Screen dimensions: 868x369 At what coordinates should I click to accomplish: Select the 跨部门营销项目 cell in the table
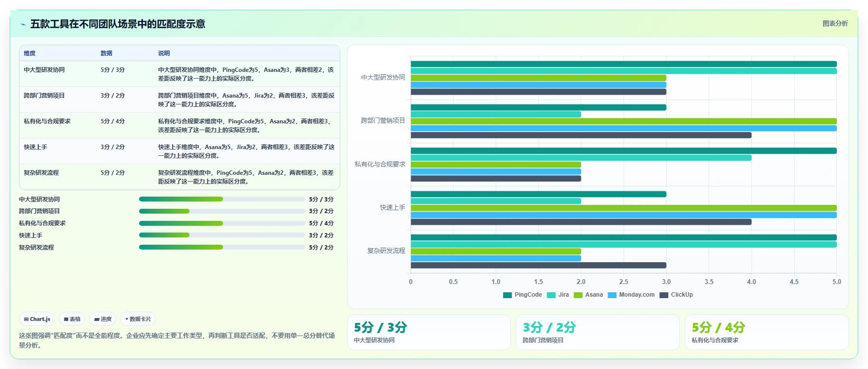pyautogui.click(x=44, y=96)
